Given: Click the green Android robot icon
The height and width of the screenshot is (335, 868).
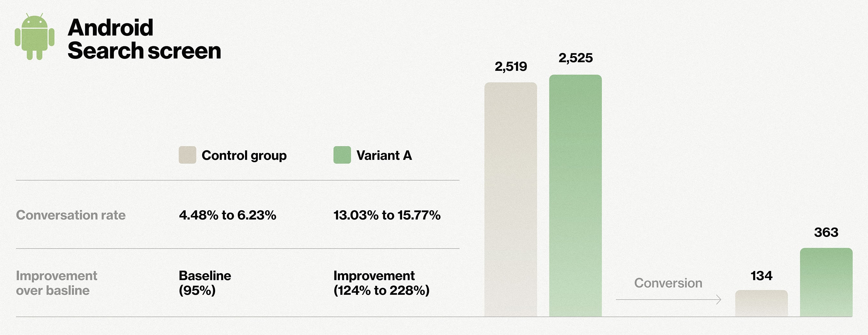Looking at the screenshot, I should coord(34,37).
